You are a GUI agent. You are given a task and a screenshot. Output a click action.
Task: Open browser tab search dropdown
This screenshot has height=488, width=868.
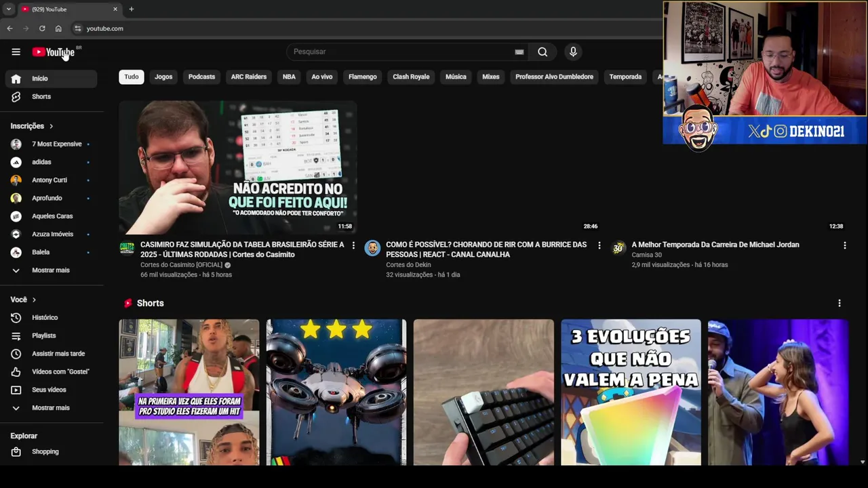pos(8,9)
